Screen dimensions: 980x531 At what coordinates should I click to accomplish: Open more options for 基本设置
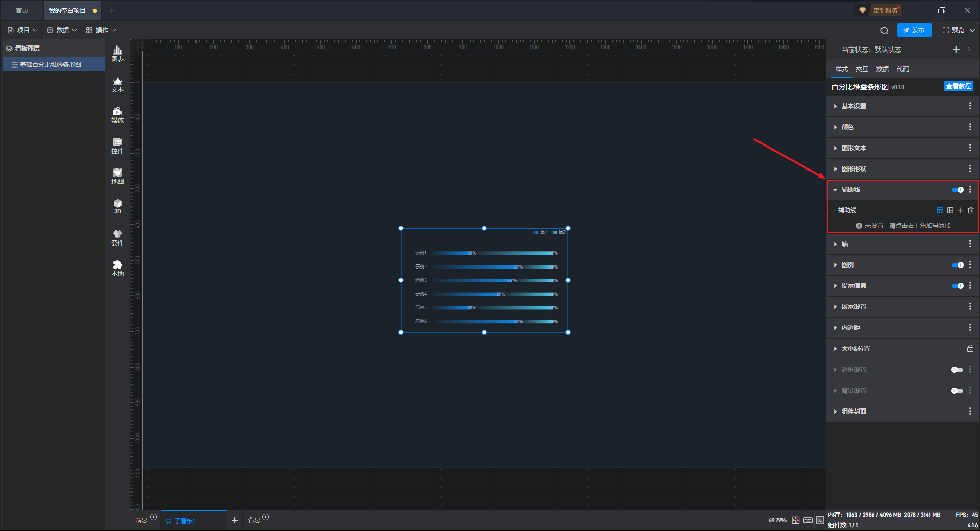(x=970, y=106)
